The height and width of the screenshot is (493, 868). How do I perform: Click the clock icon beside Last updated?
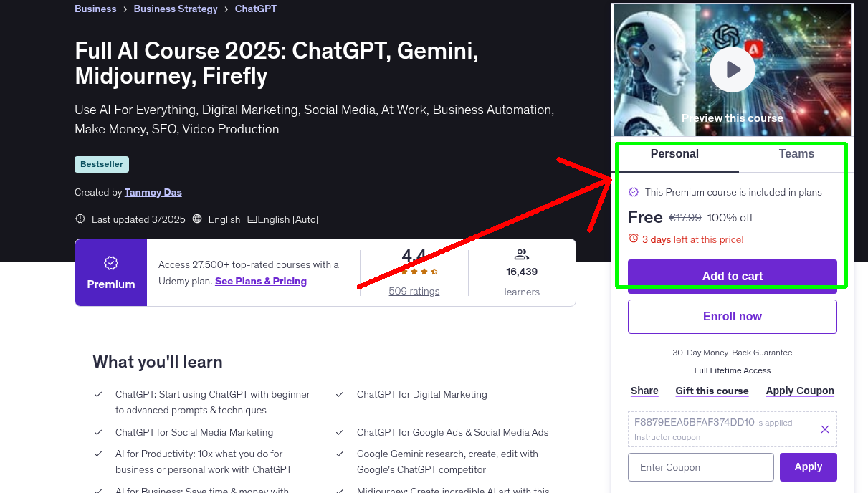coord(80,219)
